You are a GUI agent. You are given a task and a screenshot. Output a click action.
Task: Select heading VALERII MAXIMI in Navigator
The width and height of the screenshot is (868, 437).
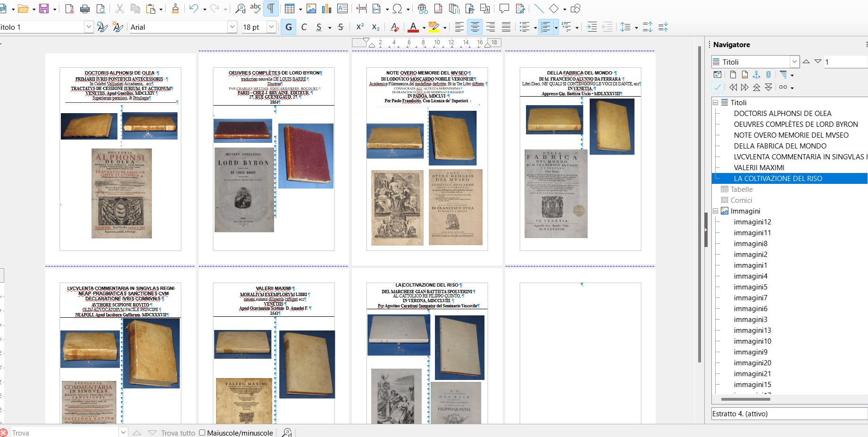(x=759, y=167)
